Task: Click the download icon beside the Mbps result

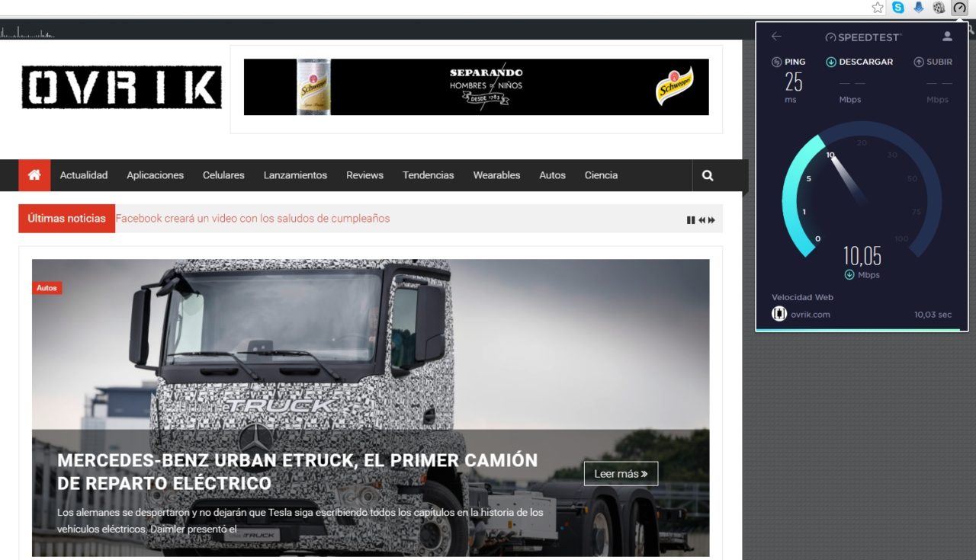Action: 849,275
